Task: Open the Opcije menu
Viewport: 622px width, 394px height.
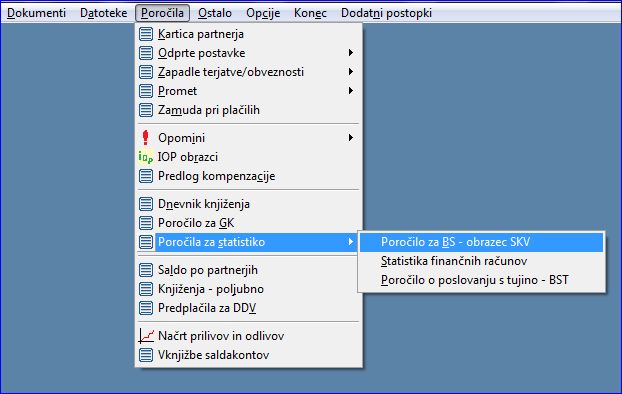Action: click(263, 13)
